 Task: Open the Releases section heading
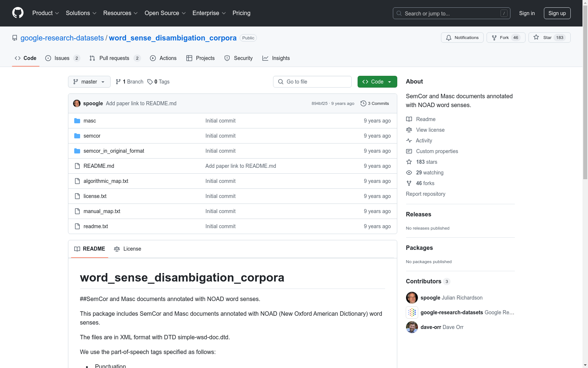[419, 215]
